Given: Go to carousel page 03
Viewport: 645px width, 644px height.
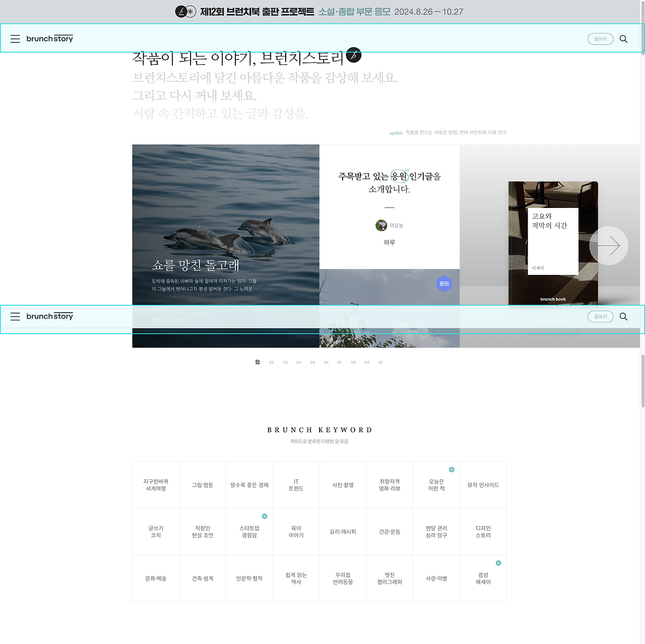Looking at the screenshot, I should [x=285, y=363].
